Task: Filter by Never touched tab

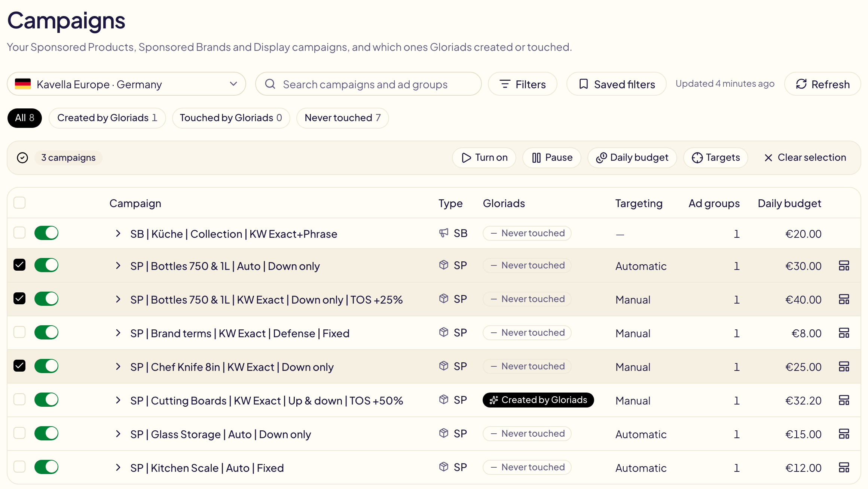Action: click(x=343, y=118)
